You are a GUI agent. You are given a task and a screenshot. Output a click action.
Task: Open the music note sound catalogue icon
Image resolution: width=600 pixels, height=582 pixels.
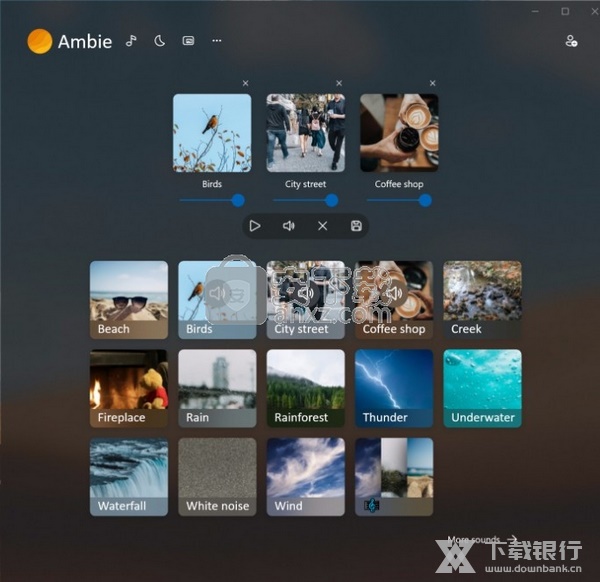coord(131,41)
